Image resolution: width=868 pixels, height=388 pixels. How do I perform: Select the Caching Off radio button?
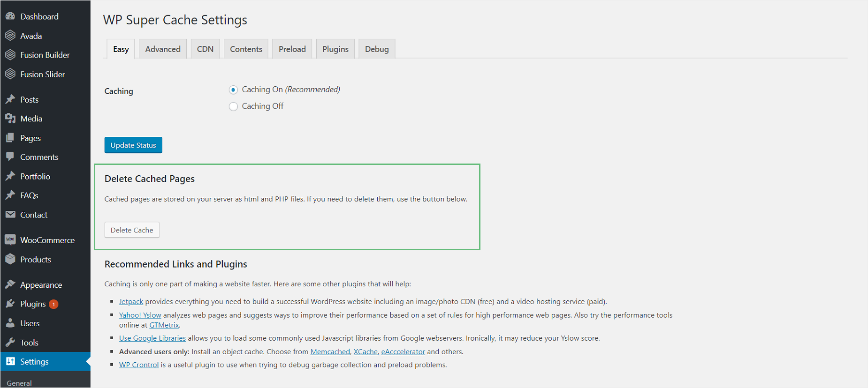233,106
